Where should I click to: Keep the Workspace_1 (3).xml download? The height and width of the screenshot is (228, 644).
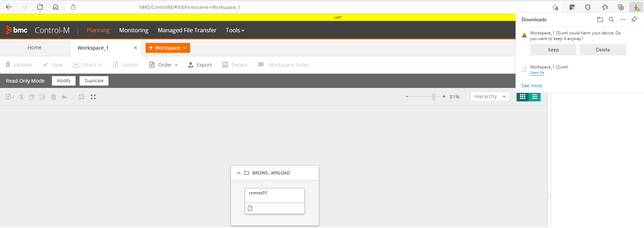pyautogui.click(x=553, y=50)
